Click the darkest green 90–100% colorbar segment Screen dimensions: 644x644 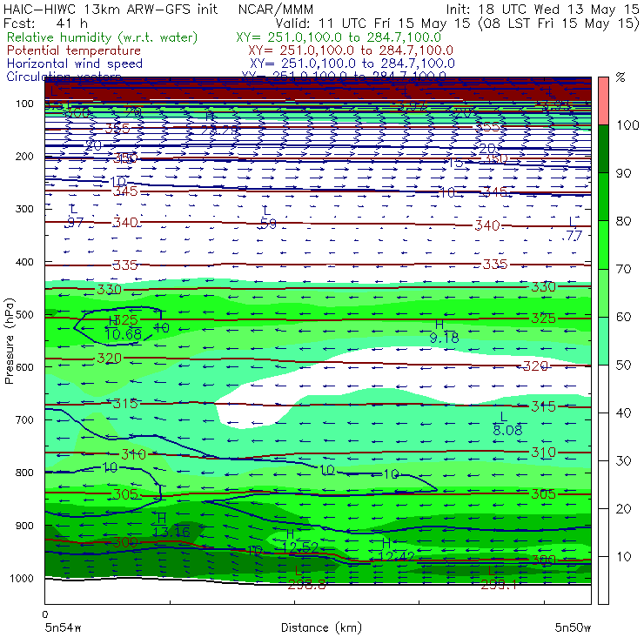[603, 149]
